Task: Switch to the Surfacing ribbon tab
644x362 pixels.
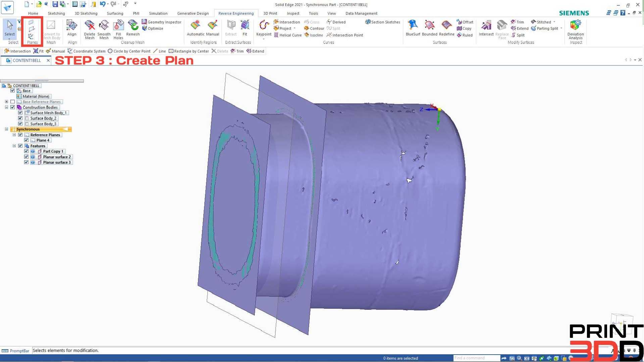Action: coord(115,13)
